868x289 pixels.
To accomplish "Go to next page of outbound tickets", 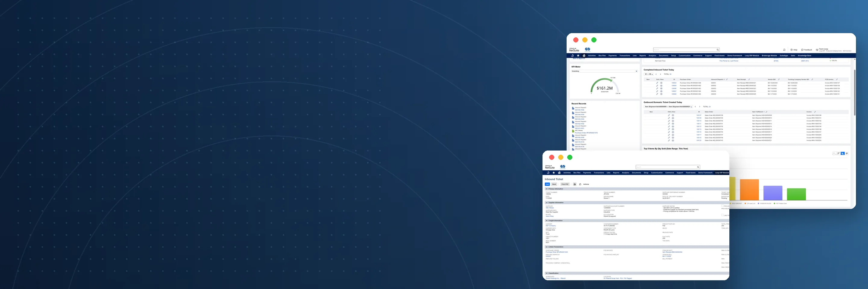I will [700, 107].
